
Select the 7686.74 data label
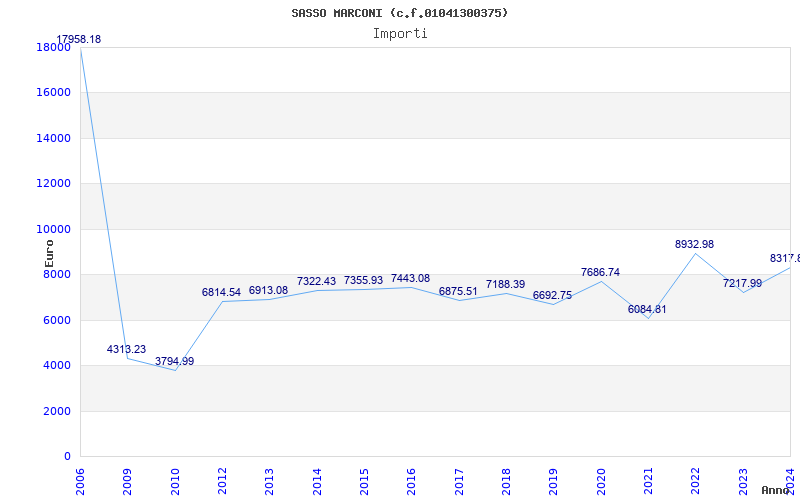point(600,272)
